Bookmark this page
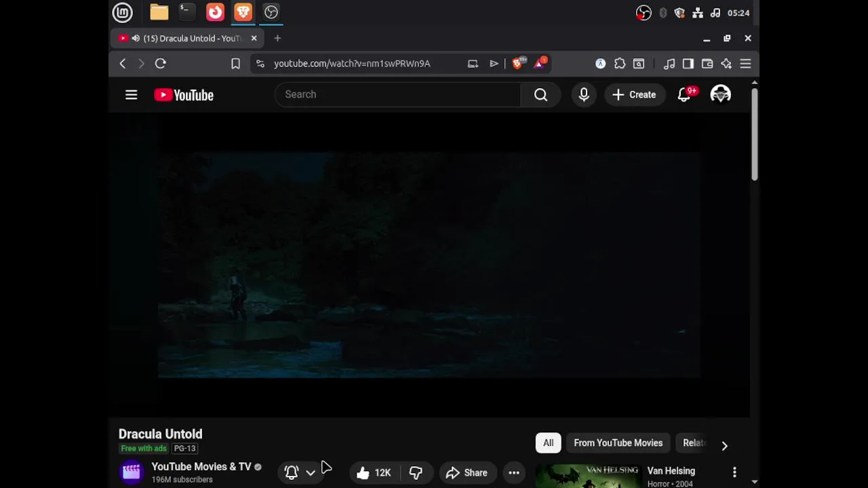This screenshot has width=868, height=488. click(x=235, y=63)
